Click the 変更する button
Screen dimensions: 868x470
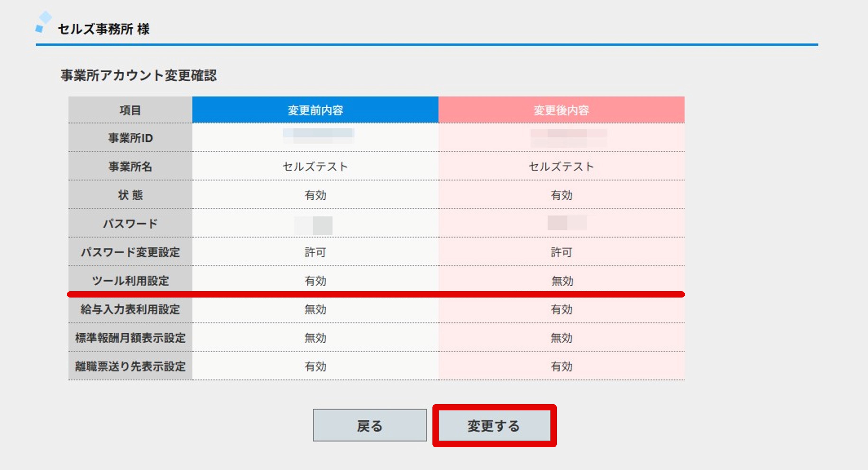494,425
